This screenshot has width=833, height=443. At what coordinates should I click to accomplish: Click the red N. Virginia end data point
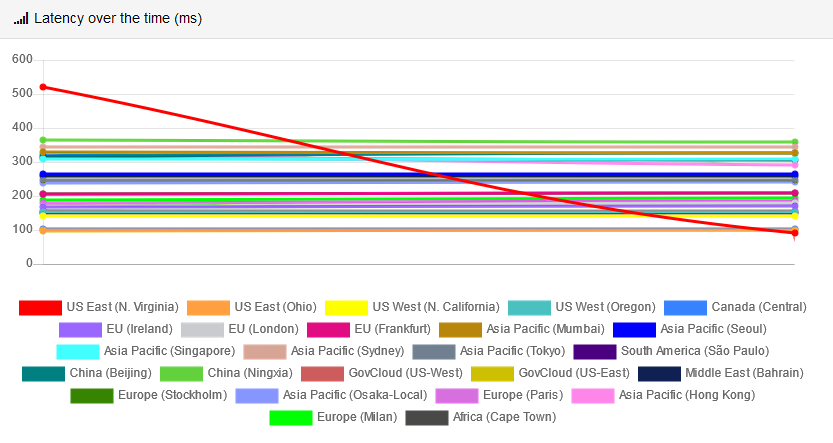795,233
